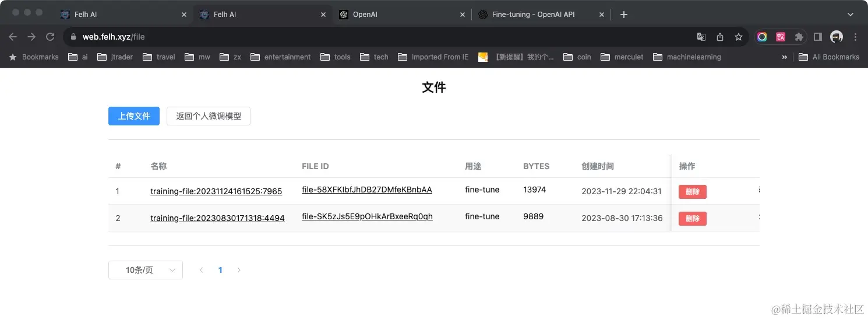Open the coin bookmark folder
868x319 pixels.
pyautogui.click(x=577, y=57)
